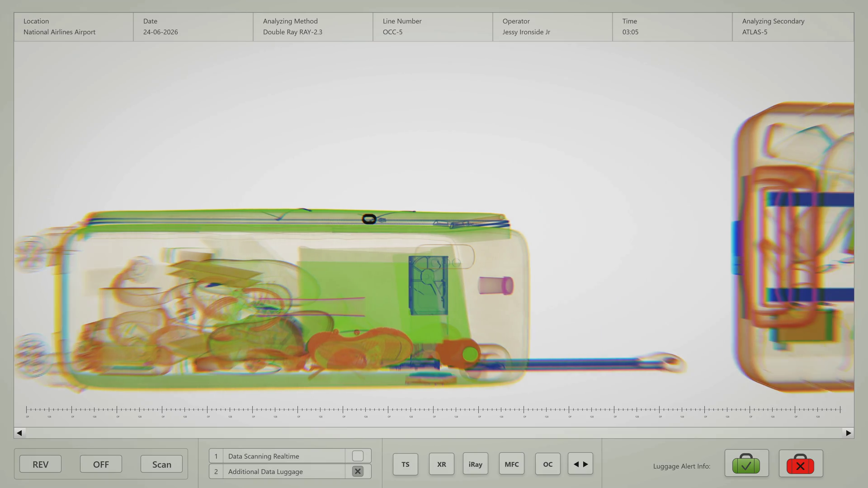Enable Data Scanning Realtime checkbox
Image resolution: width=868 pixels, height=488 pixels.
click(x=358, y=456)
